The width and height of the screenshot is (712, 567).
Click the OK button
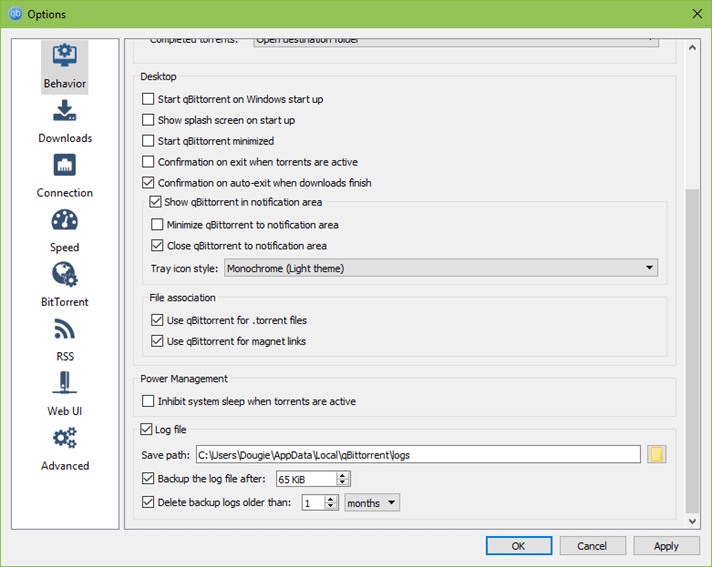click(519, 546)
